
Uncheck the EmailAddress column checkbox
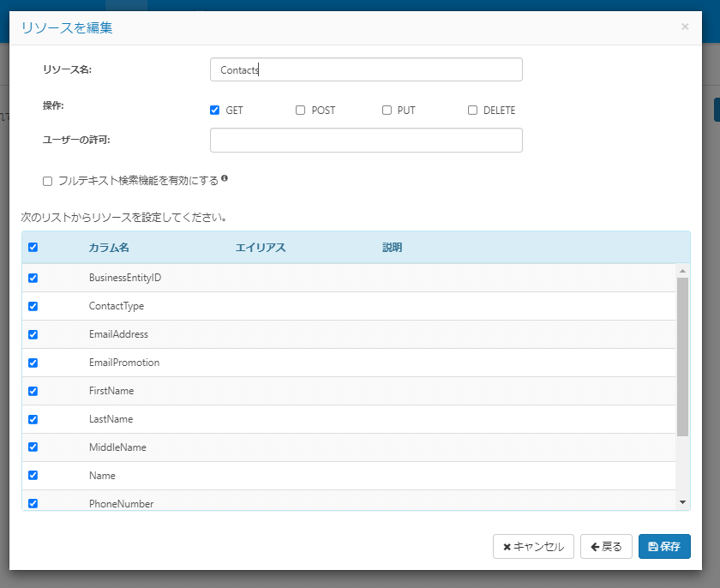point(33,335)
